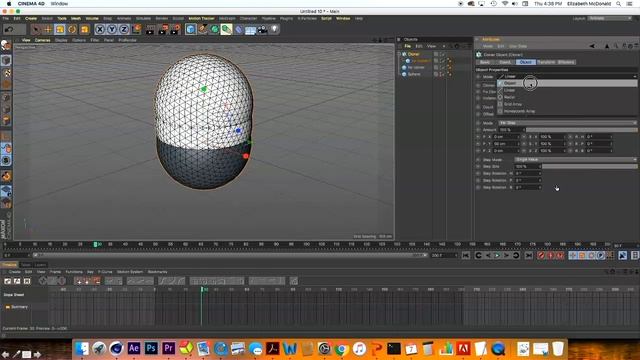Open Edit Render Settings icon
Screen dimensions: 640x360
[x=176, y=29]
